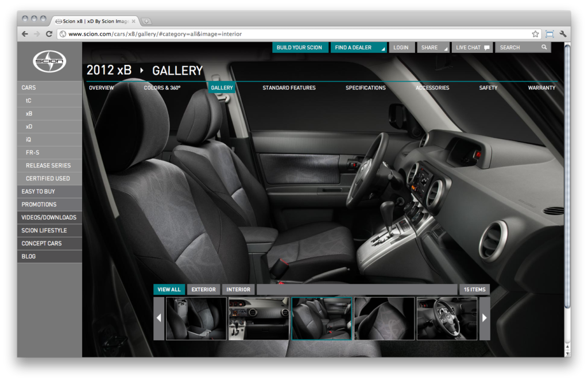Image resolution: width=588 pixels, height=381 pixels.
Task: Open the Promotions menu item
Action: (49, 205)
